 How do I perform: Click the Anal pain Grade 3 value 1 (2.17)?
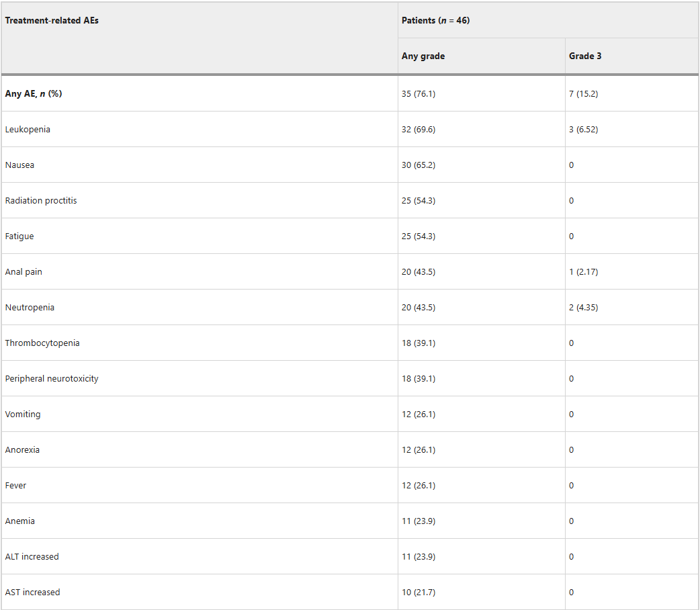point(583,271)
